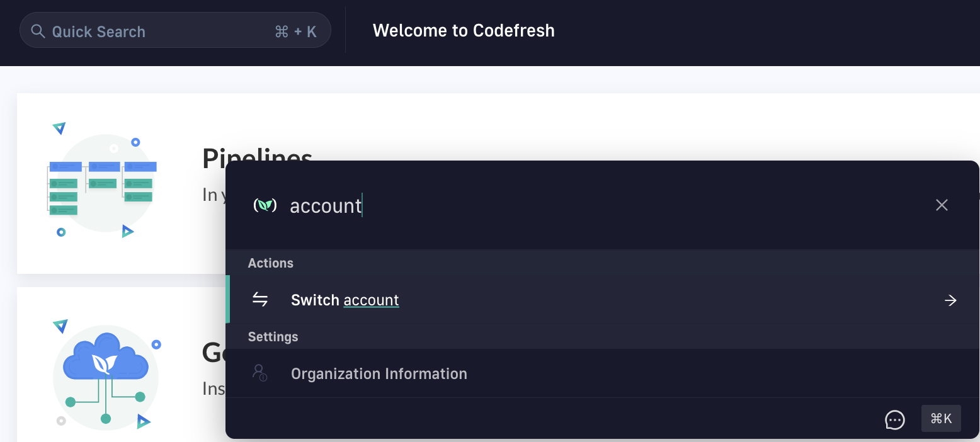Image resolution: width=980 pixels, height=442 pixels.
Task: Expand Switch account using the right arrow
Action: point(950,300)
